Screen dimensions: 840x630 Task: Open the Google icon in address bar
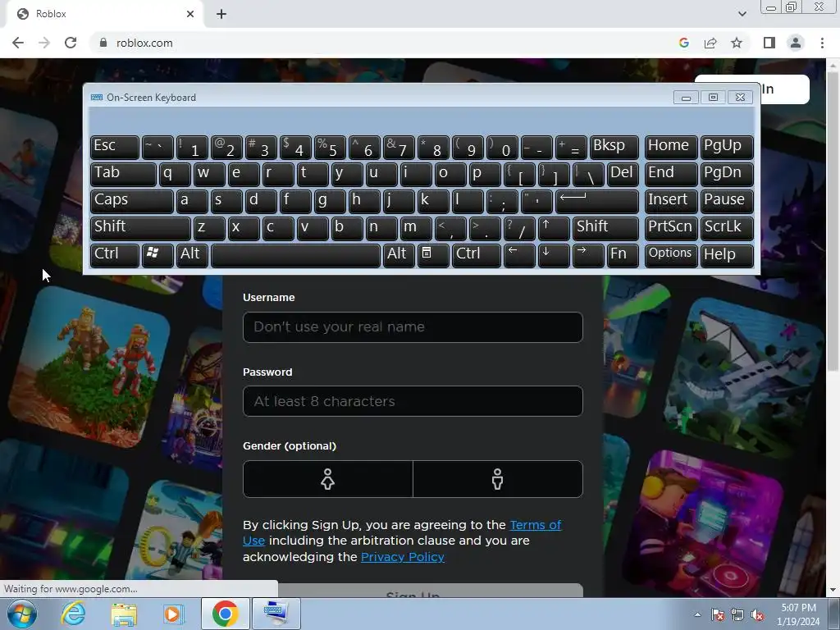tap(683, 43)
